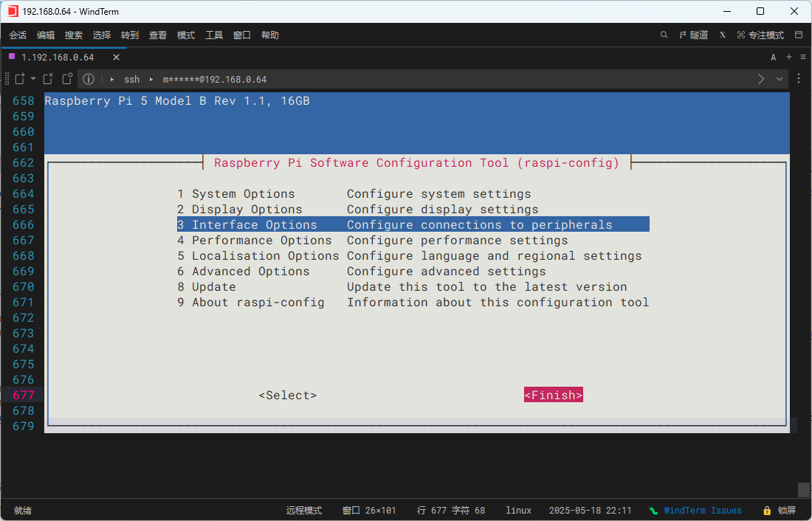Expand the new session dropdown arrow
This screenshot has width=812, height=521.
tap(33, 79)
